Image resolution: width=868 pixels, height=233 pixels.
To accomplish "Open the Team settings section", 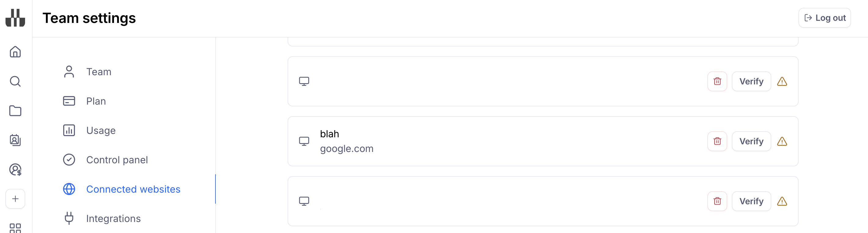I will [x=98, y=72].
